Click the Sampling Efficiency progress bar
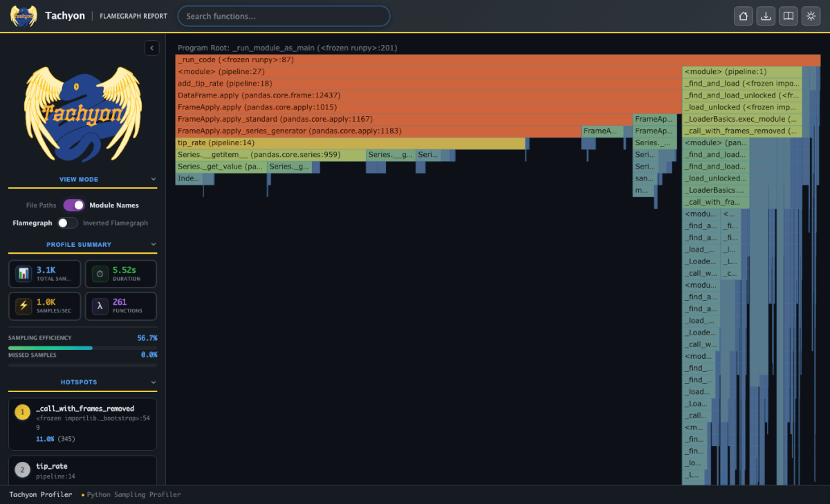Image resolution: width=830 pixels, height=504 pixels. pos(82,348)
